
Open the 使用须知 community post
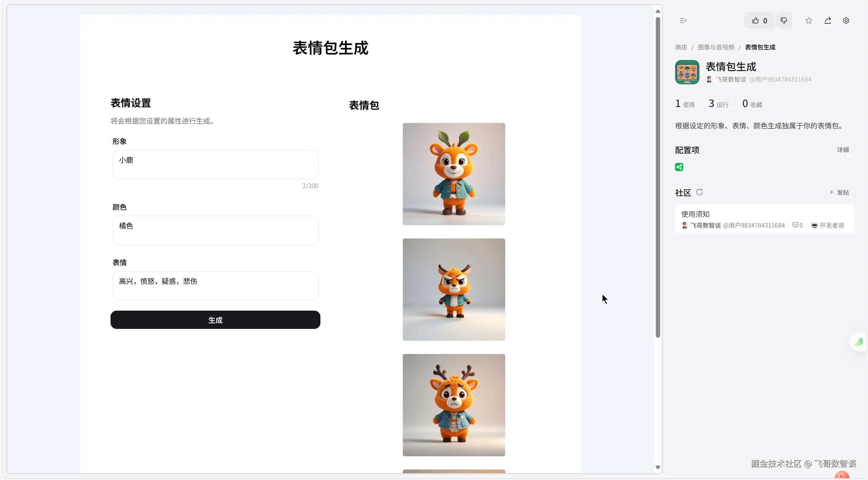click(x=695, y=214)
